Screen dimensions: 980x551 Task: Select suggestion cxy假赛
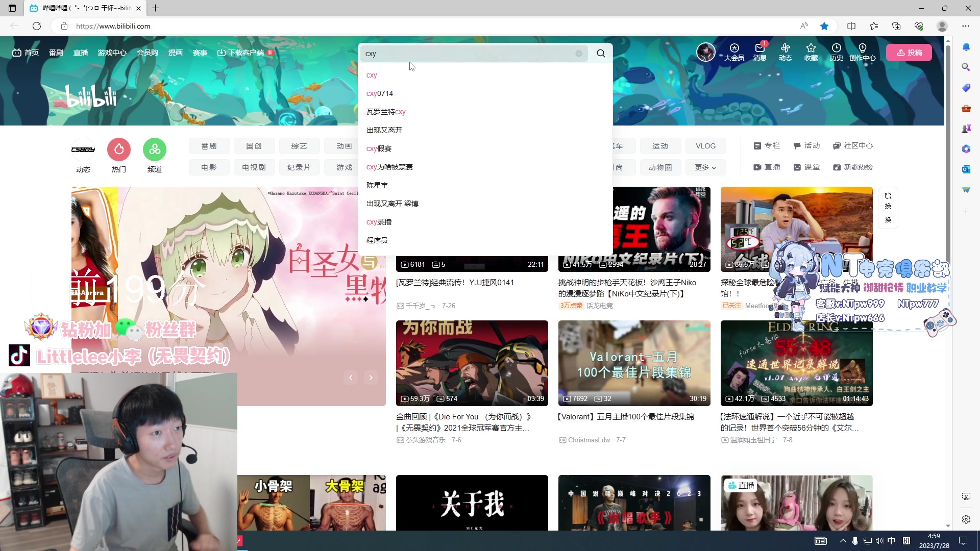[x=485, y=148]
